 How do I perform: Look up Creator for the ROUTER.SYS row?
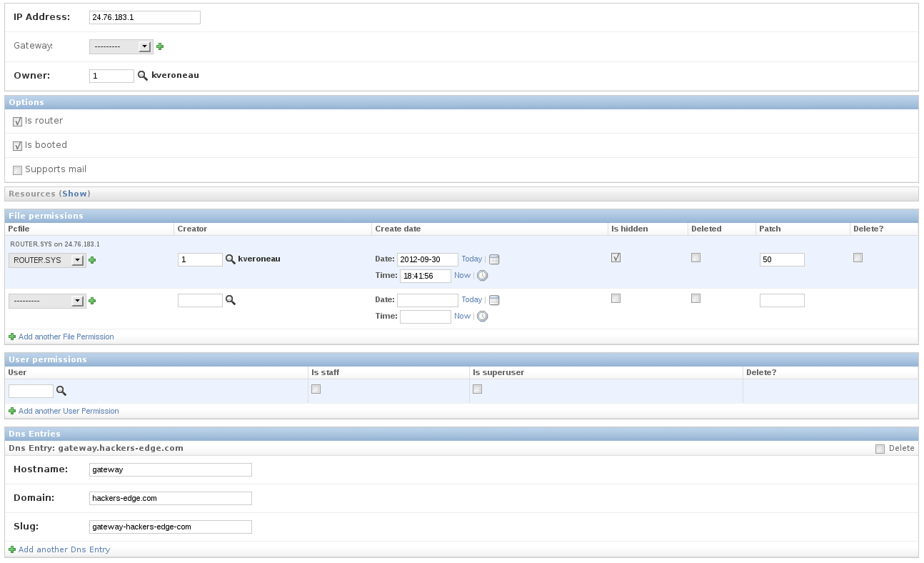(230, 259)
